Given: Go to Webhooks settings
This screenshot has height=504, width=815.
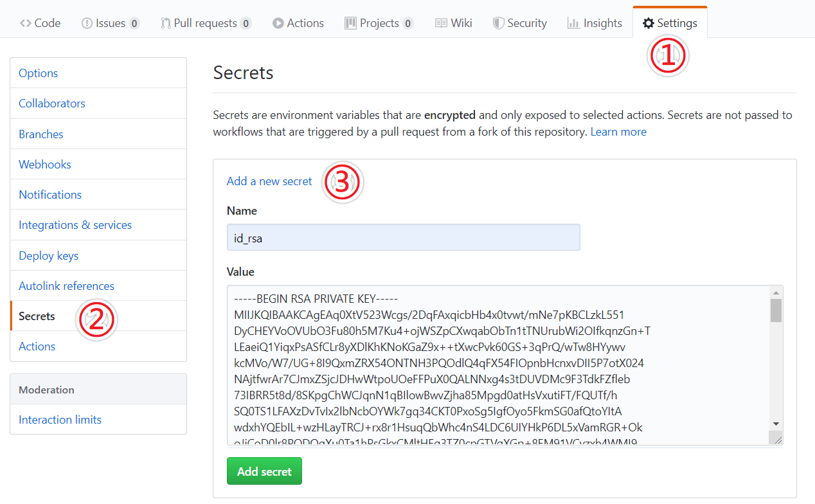Looking at the screenshot, I should pyautogui.click(x=45, y=165).
